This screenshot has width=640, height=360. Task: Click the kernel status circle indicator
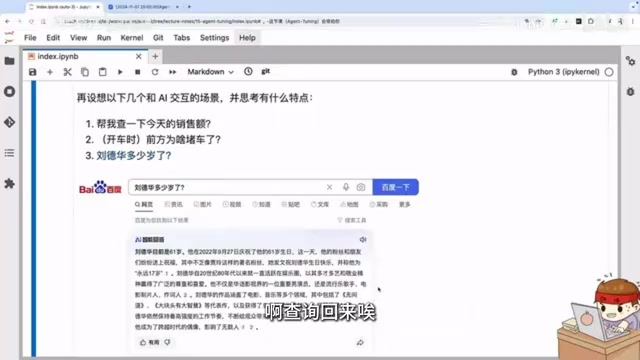tap(609, 72)
